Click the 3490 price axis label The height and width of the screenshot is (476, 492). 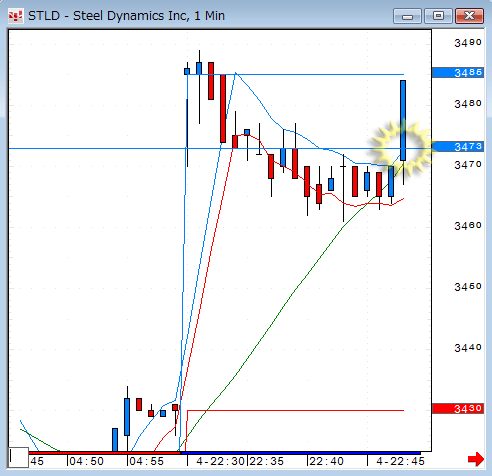coord(468,43)
